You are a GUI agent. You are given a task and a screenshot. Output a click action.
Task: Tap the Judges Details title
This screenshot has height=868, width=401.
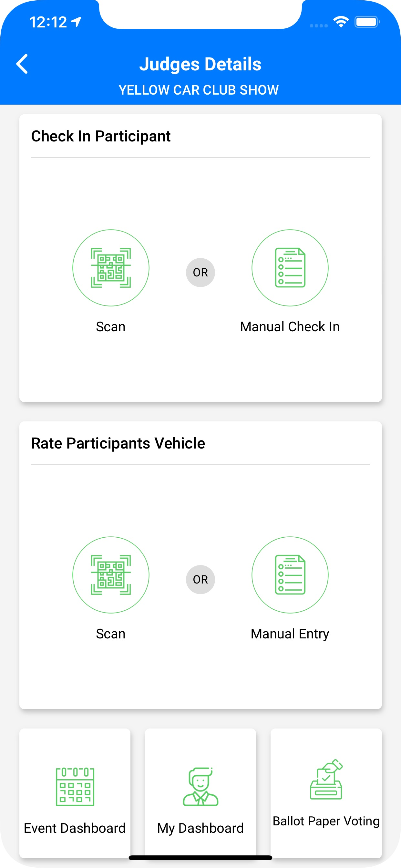(x=200, y=64)
